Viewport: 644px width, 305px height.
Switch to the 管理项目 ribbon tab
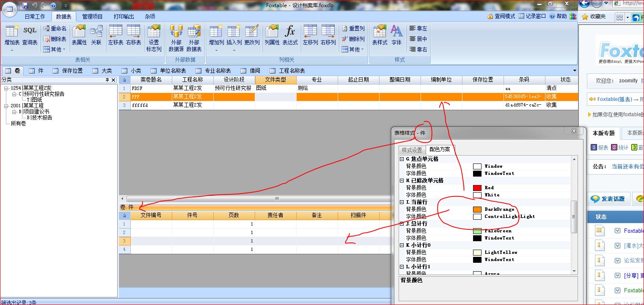click(x=92, y=16)
